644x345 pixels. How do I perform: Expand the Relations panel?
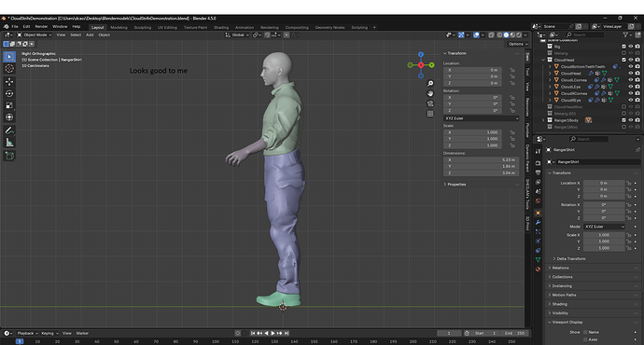(560, 268)
